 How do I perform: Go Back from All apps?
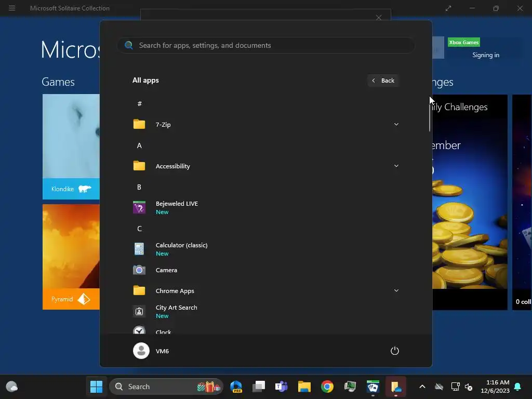pyautogui.click(x=383, y=81)
